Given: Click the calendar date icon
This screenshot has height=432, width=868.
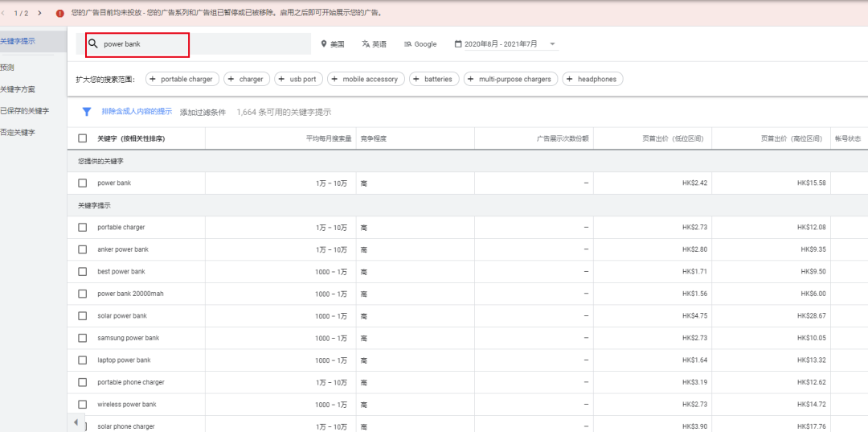Looking at the screenshot, I should [x=458, y=43].
